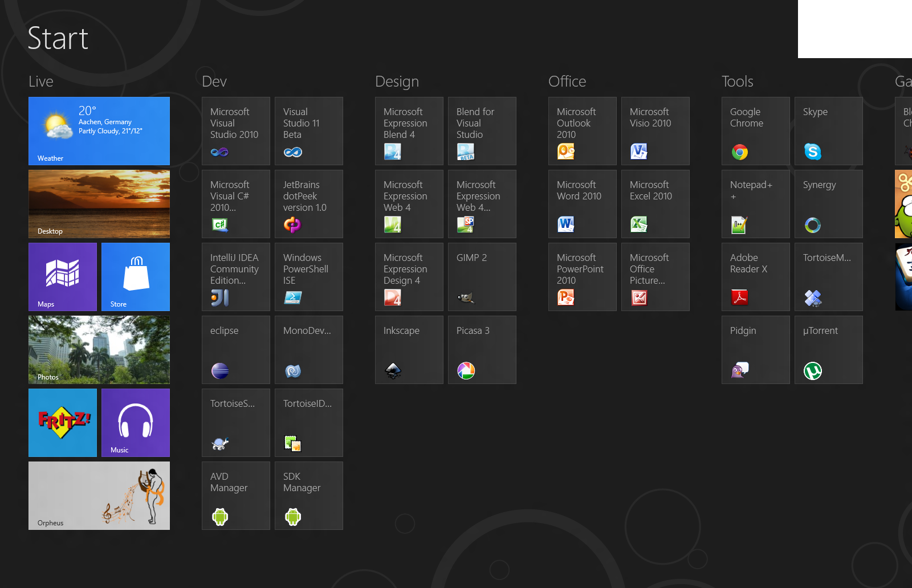Launch Pidgin messenger tile
The height and width of the screenshot is (588, 912).
click(x=756, y=350)
